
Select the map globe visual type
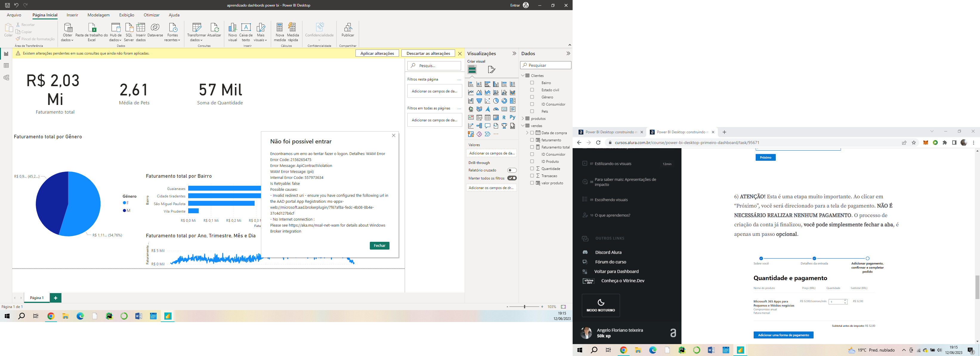[x=471, y=109]
